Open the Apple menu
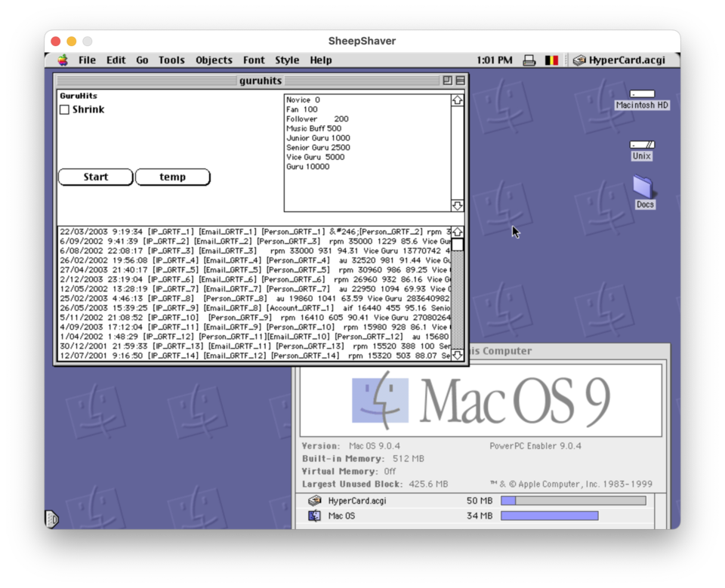 (x=63, y=60)
